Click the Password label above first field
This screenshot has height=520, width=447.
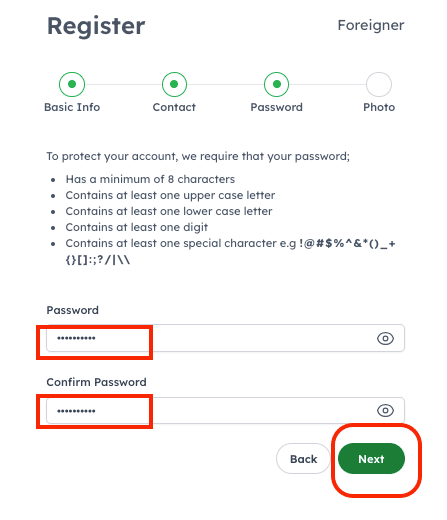pos(73,310)
